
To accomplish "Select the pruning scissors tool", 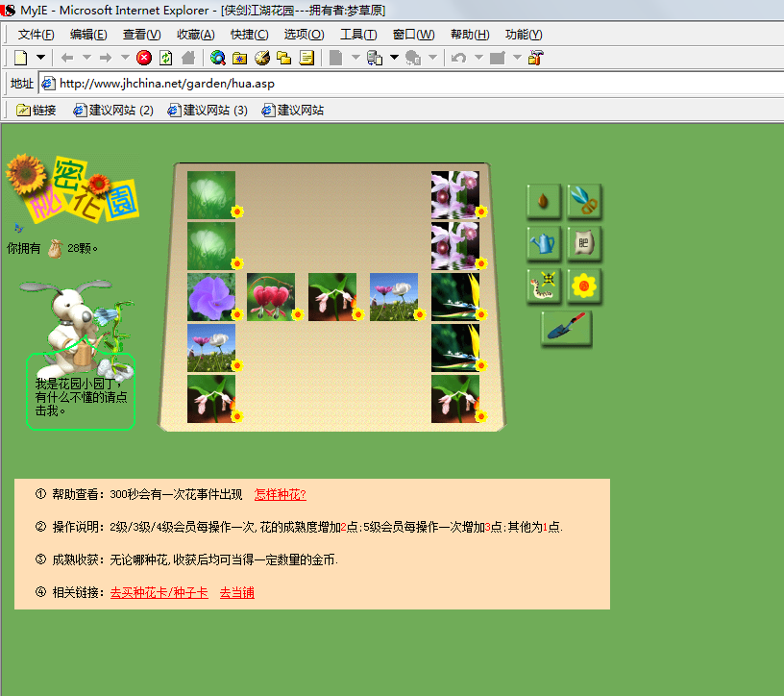I will pyautogui.click(x=584, y=201).
